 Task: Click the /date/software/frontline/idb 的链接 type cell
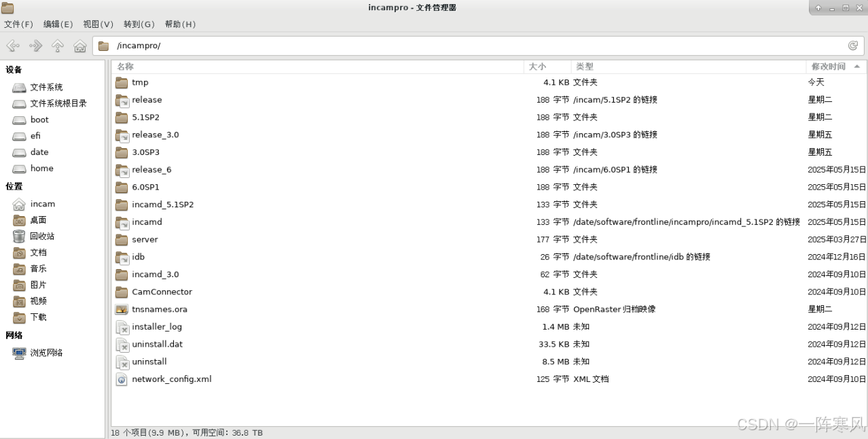[x=642, y=257]
